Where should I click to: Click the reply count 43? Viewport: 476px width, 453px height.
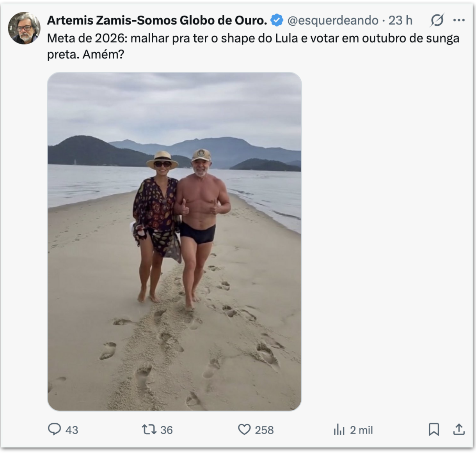pos(72,430)
